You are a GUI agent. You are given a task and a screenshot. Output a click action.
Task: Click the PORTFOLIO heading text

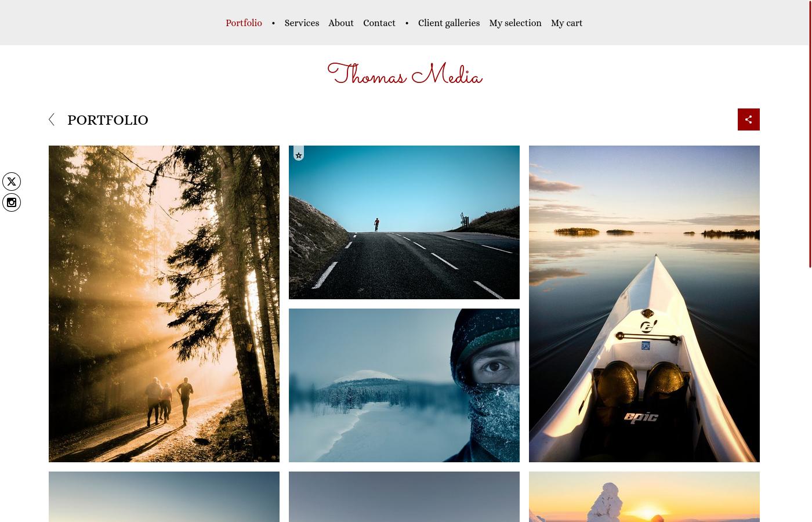tap(108, 120)
